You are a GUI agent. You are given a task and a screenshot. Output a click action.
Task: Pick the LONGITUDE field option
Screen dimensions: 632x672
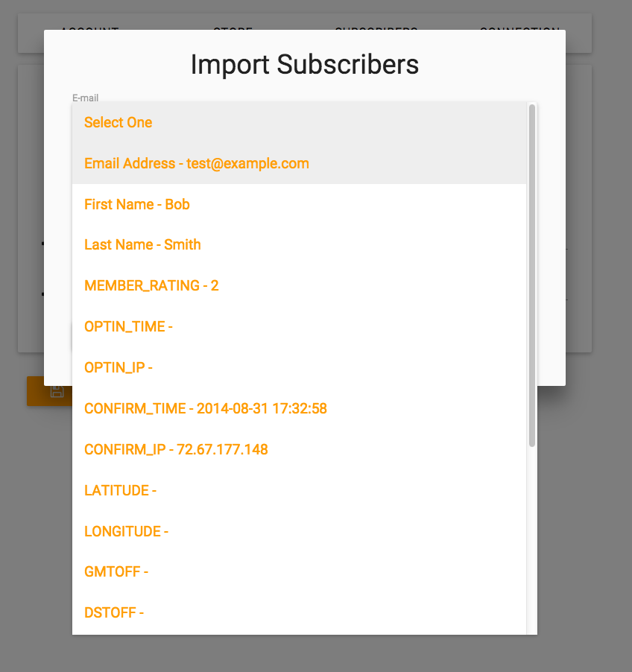[126, 531]
